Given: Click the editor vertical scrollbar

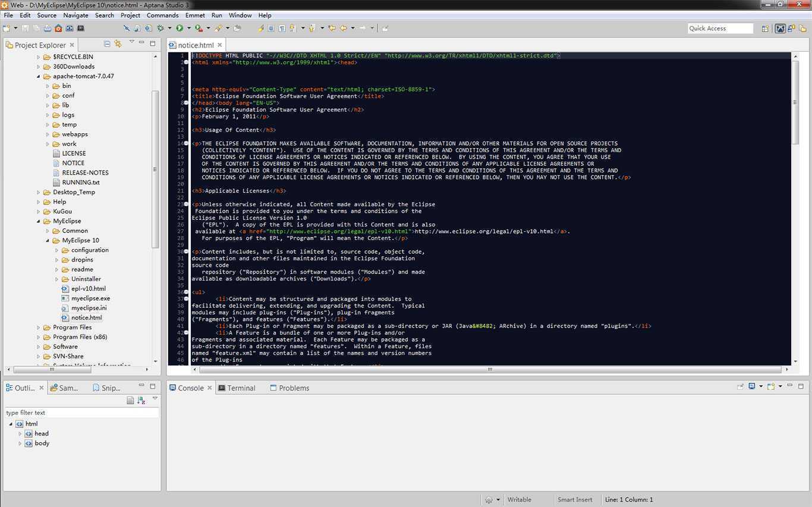Looking at the screenshot, I should coord(795,102).
